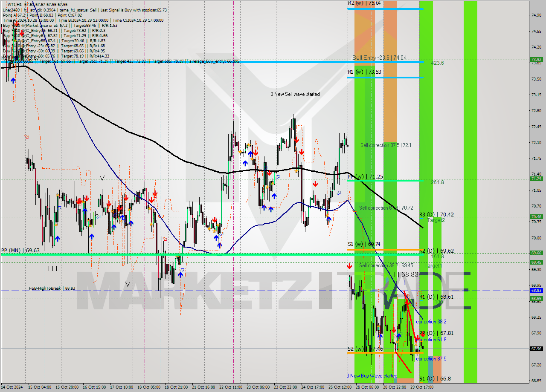Click the 'average_Buy_entry: 66.895' text
The height and width of the screenshot is (392, 546).
pos(215,61)
